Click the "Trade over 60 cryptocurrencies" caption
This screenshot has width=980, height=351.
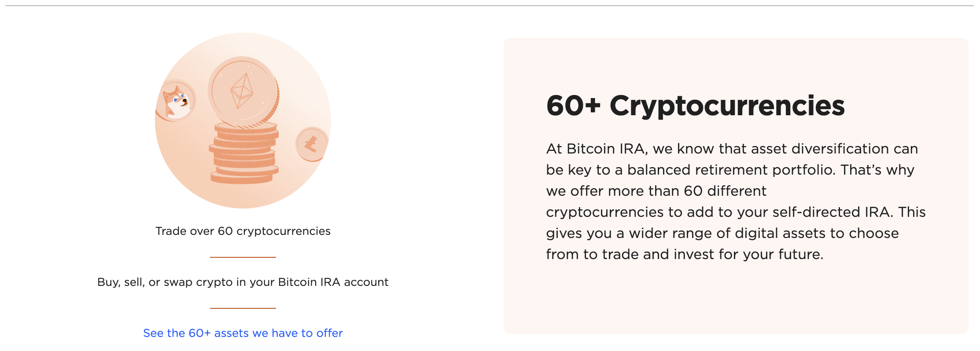coord(243,231)
